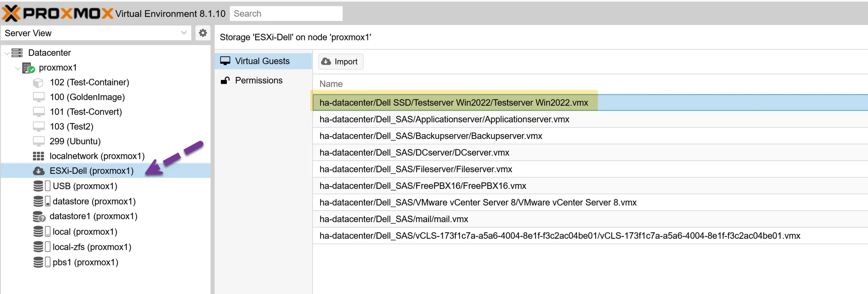Select mail.vmx row
The width and height of the screenshot is (868, 294).
(590, 219)
